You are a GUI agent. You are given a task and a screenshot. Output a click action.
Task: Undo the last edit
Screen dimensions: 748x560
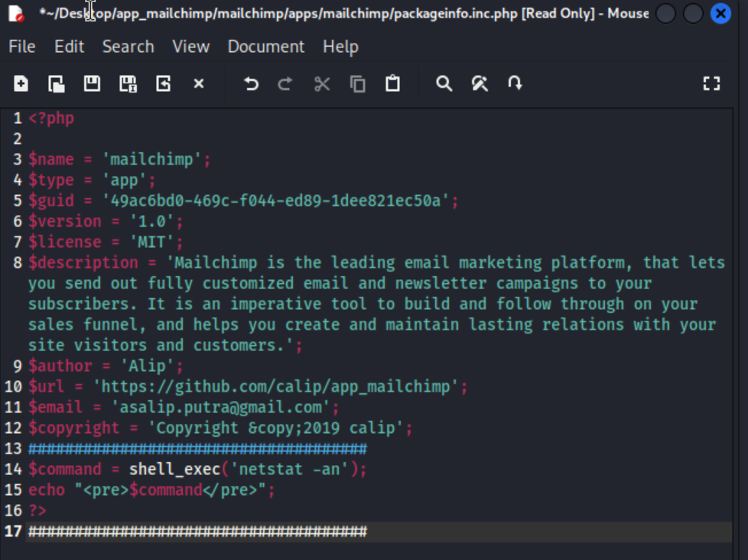pyautogui.click(x=251, y=84)
